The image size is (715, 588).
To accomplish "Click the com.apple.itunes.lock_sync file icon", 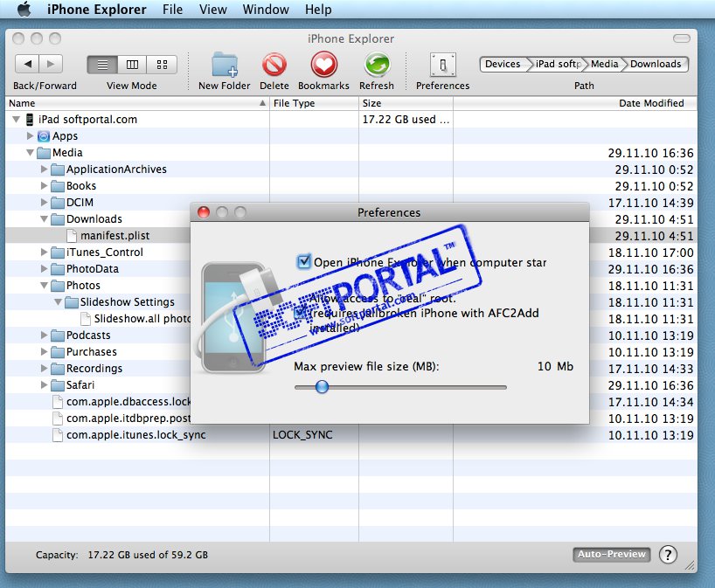I will (58, 435).
